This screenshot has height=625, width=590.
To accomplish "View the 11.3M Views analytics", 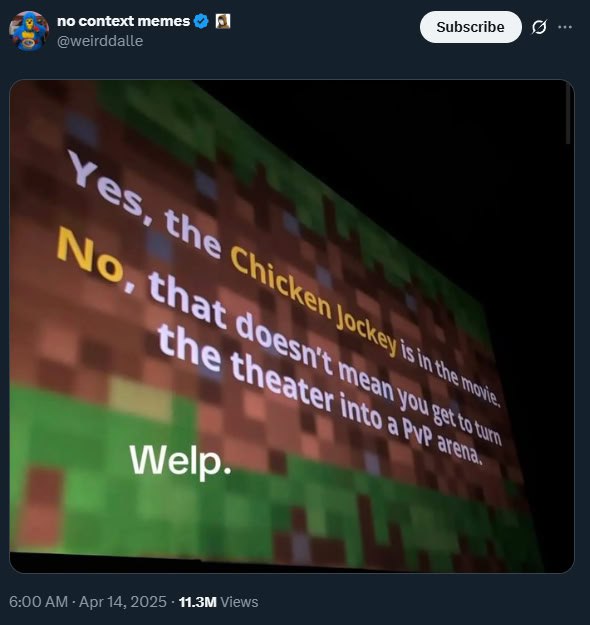I will click(218, 602).
